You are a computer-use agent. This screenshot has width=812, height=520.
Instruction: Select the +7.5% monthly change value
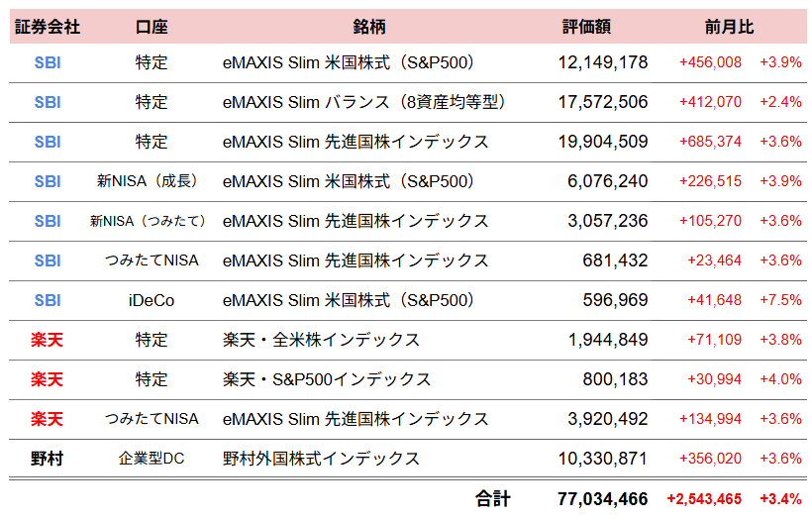[x=780, y=300]
